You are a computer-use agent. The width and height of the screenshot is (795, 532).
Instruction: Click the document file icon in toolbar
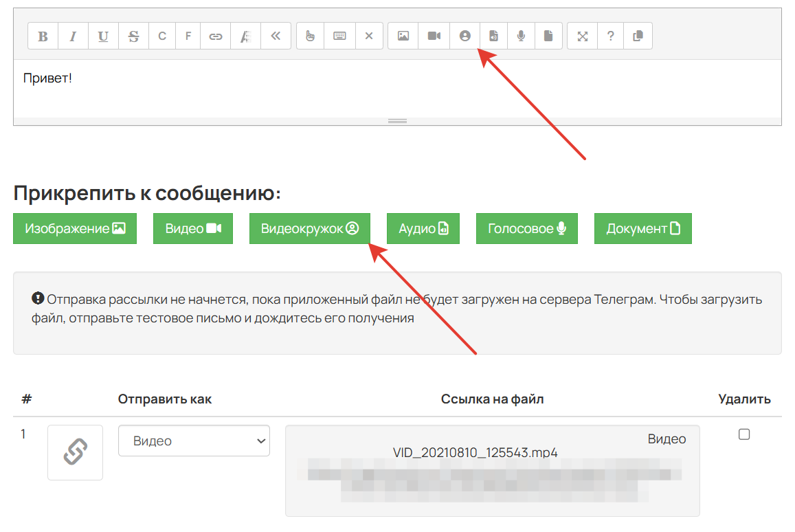point(548,36)
